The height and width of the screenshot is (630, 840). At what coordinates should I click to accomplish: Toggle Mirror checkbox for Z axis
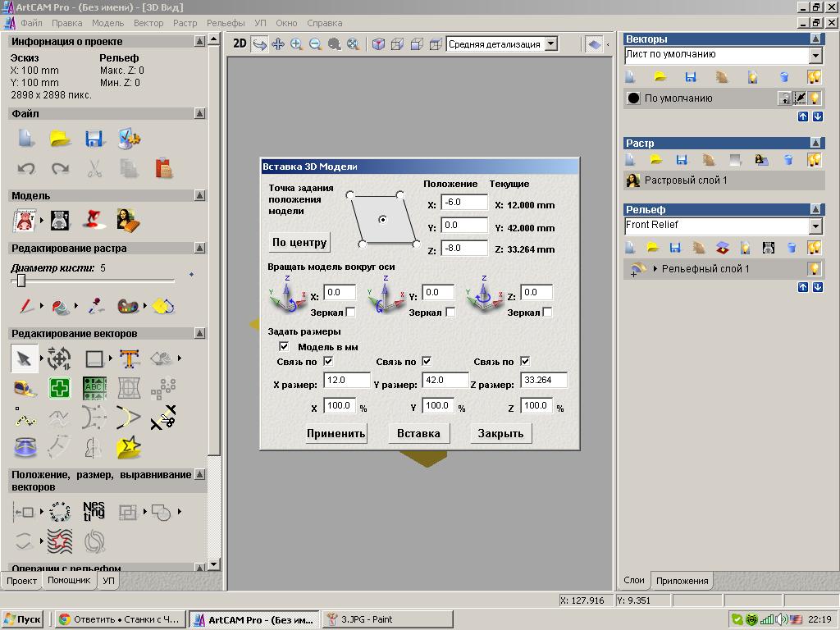pos(547,312)
